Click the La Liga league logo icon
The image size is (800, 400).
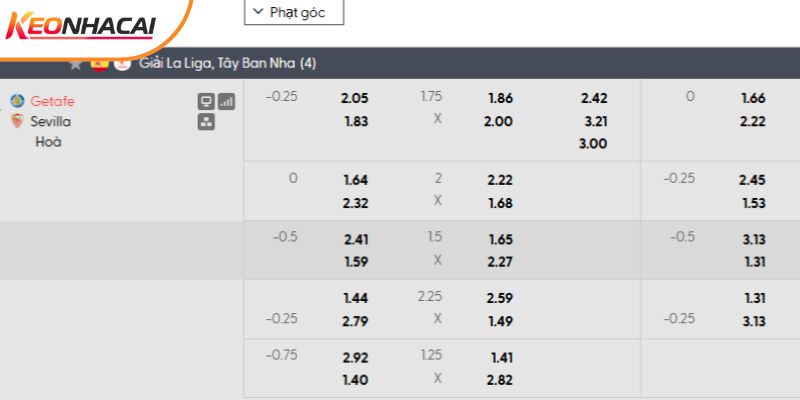tap(122, 64)
